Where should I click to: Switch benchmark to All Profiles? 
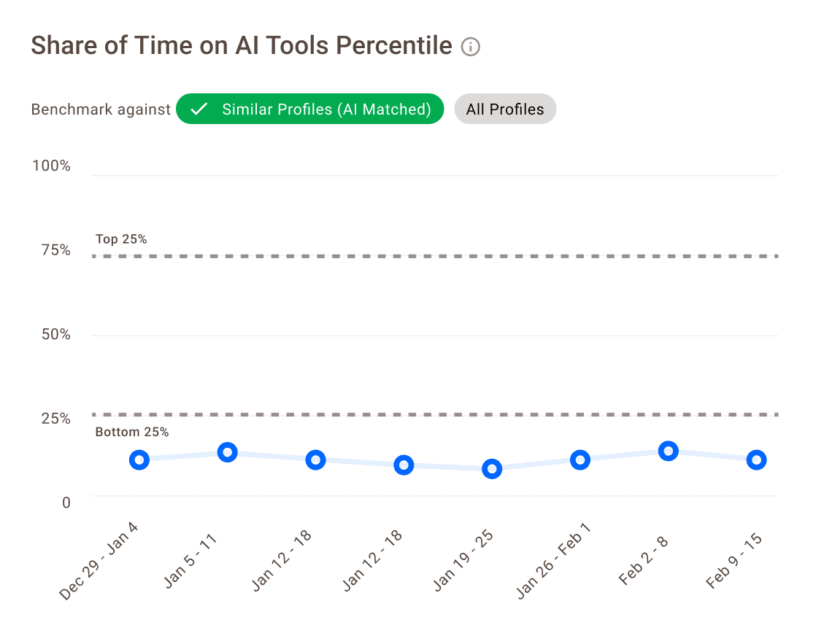click(x=505, y=109)
